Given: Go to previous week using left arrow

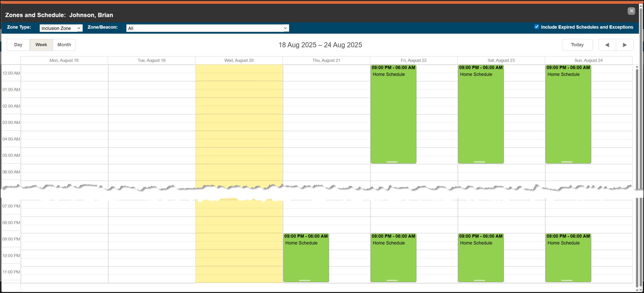Looking at the screenshot, I should 607,45.
